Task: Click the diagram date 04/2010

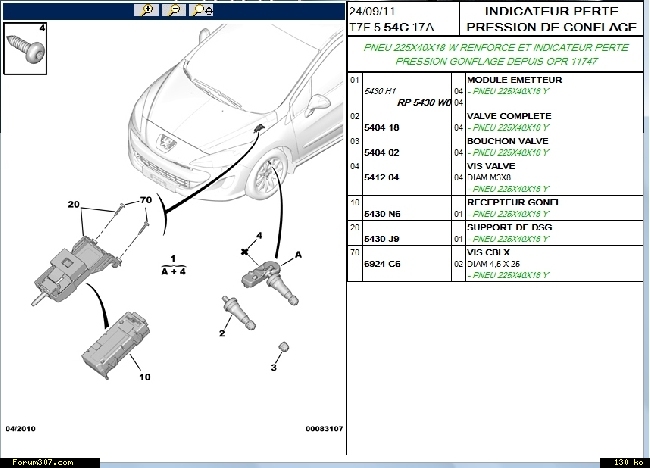Action: [x=20, y=428]
